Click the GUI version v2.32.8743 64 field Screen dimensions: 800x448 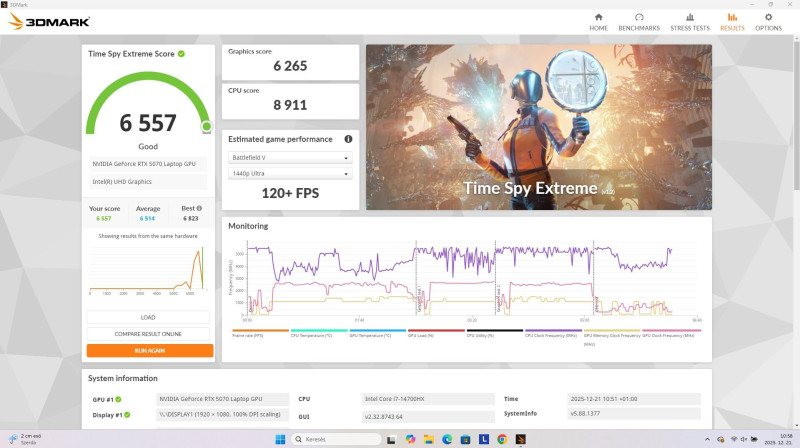click(428, 416)
